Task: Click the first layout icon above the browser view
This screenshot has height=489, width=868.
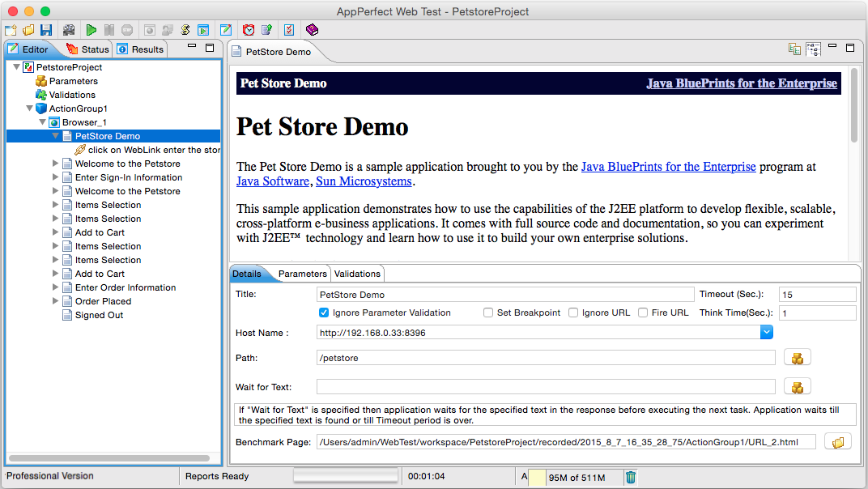Action: [x=794, y=49]
